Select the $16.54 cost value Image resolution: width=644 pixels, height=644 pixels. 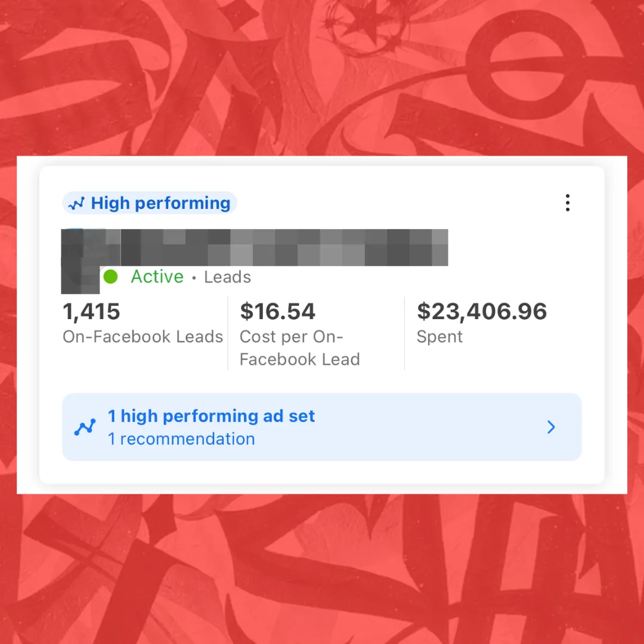click(x=278, y=311)
